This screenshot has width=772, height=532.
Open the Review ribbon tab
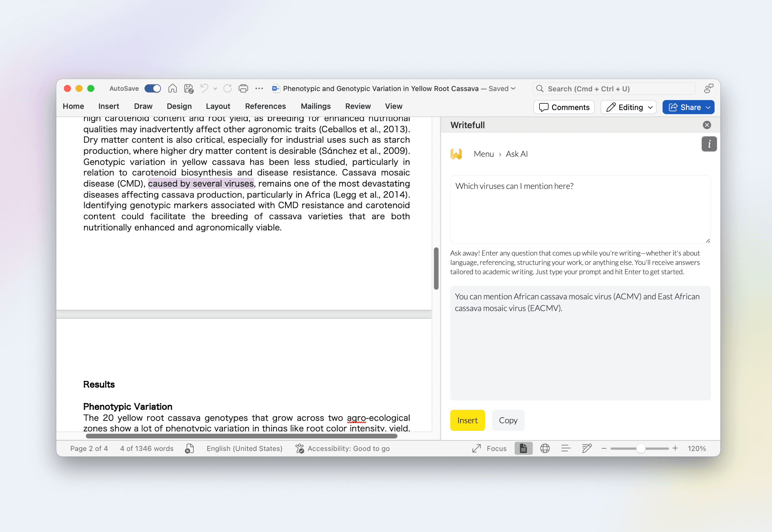click(358, 106)
